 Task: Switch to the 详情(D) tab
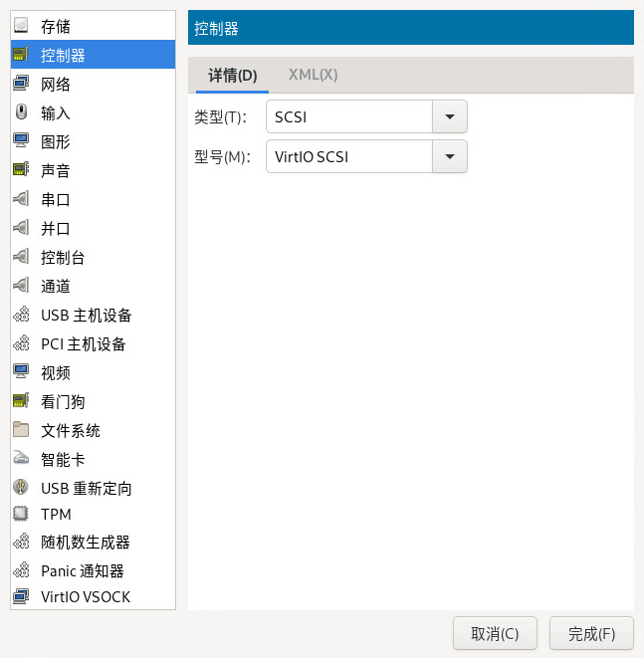[x=232, y=75]
